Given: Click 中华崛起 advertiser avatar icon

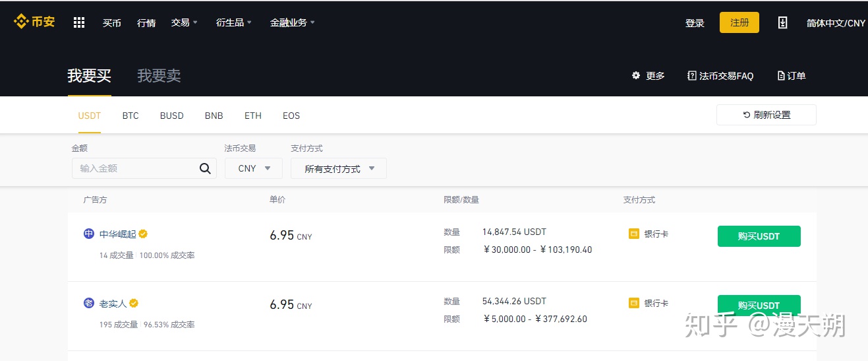Looking at the screenshot, I should click(89, 234).
